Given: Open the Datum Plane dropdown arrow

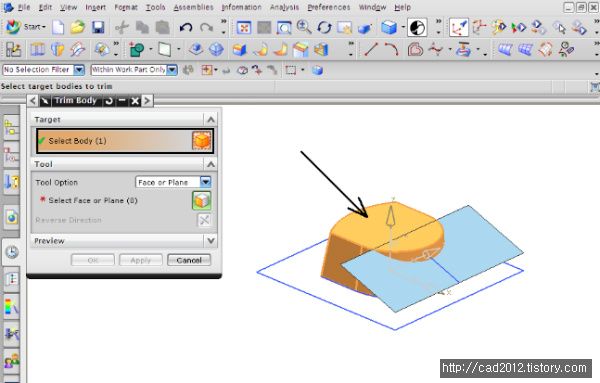Looking at the screenshot, I should [x=179, y=49].
